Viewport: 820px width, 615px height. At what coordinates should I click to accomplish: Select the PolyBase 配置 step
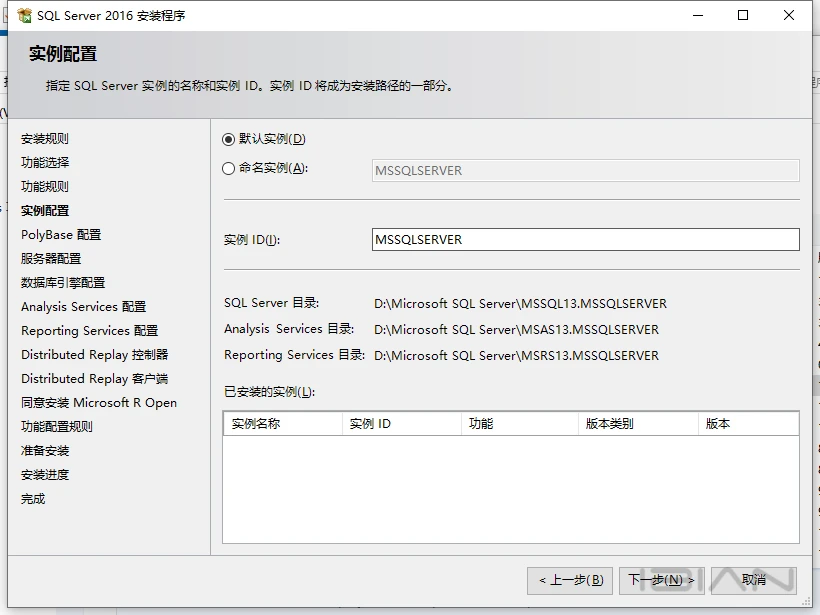pos(61,235)
